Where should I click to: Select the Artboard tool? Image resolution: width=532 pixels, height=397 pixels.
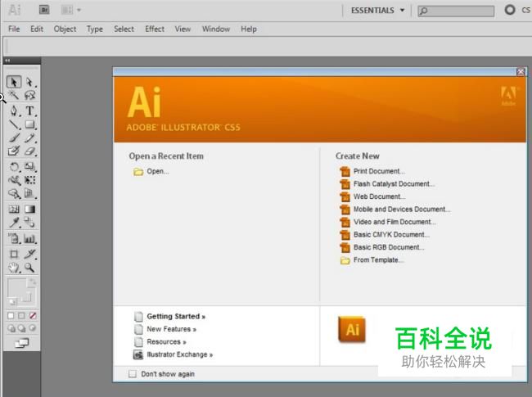pos(14,254)
